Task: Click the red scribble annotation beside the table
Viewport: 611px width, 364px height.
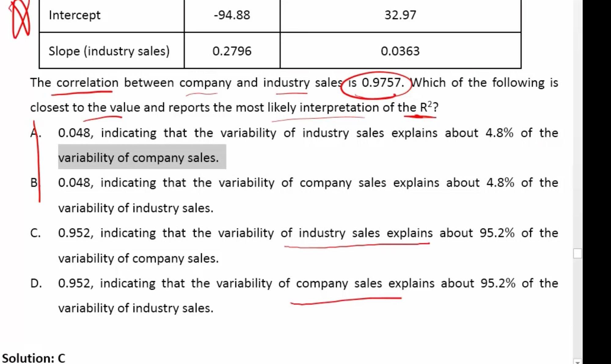Action: click(20, 18)
